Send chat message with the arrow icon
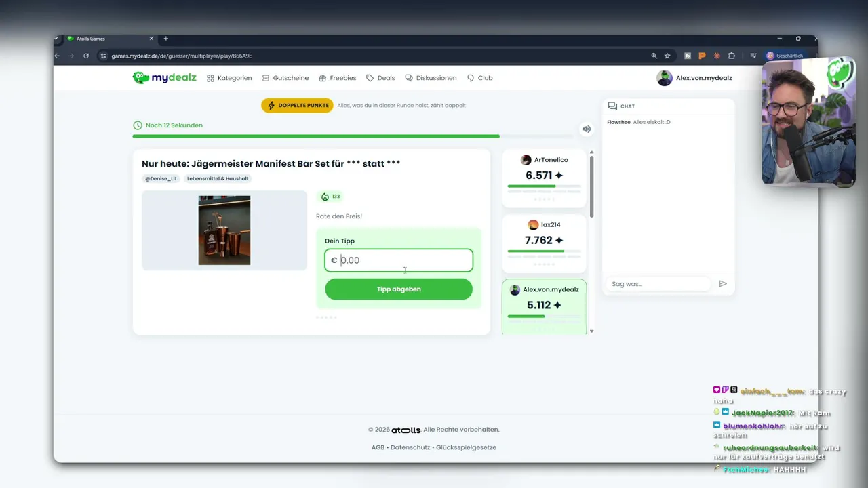Image resolution: width=868 pixels, height=488 pixels. (723, 284)
